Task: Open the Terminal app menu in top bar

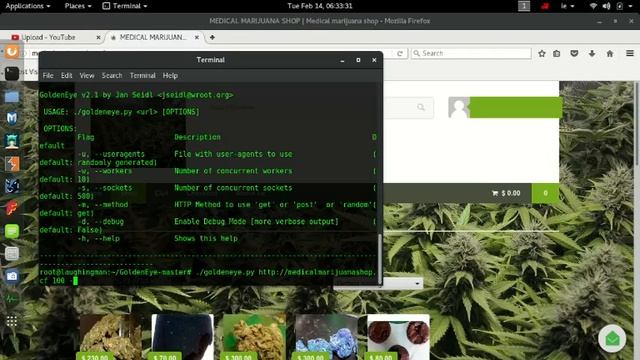Action: point(124,6)
